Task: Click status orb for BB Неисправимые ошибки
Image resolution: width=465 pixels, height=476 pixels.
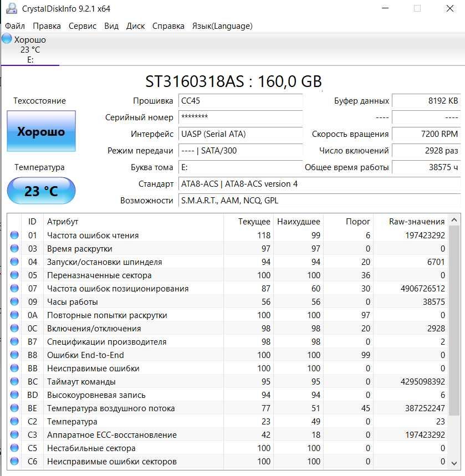Action: pyautogui.click(x=14, y=368)
